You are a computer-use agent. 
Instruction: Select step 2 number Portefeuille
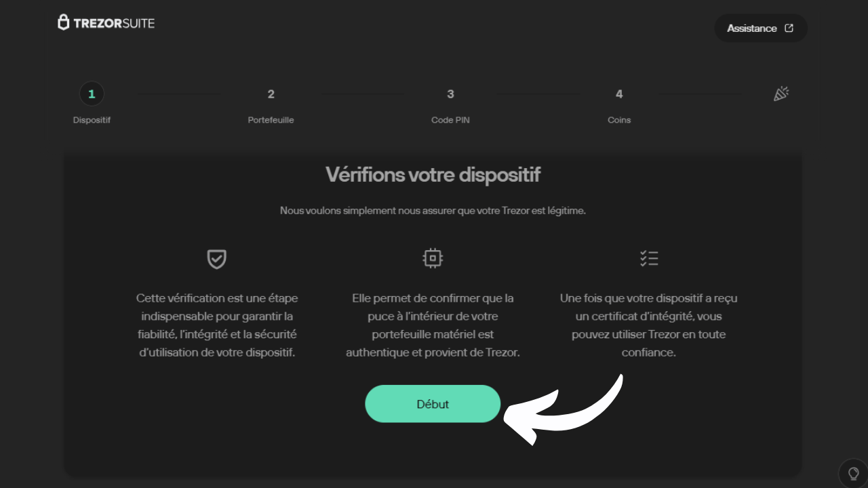pos(271,94)
